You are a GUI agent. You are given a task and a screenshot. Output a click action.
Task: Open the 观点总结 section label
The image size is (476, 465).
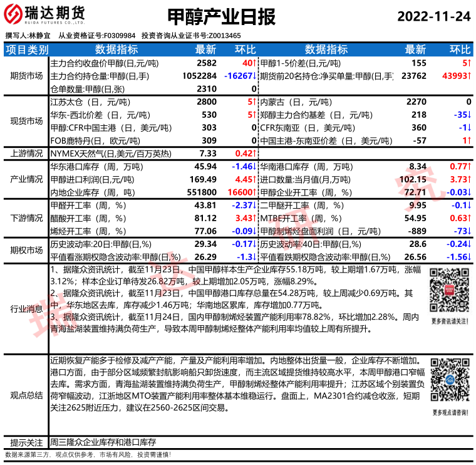[x=26, y=395]
